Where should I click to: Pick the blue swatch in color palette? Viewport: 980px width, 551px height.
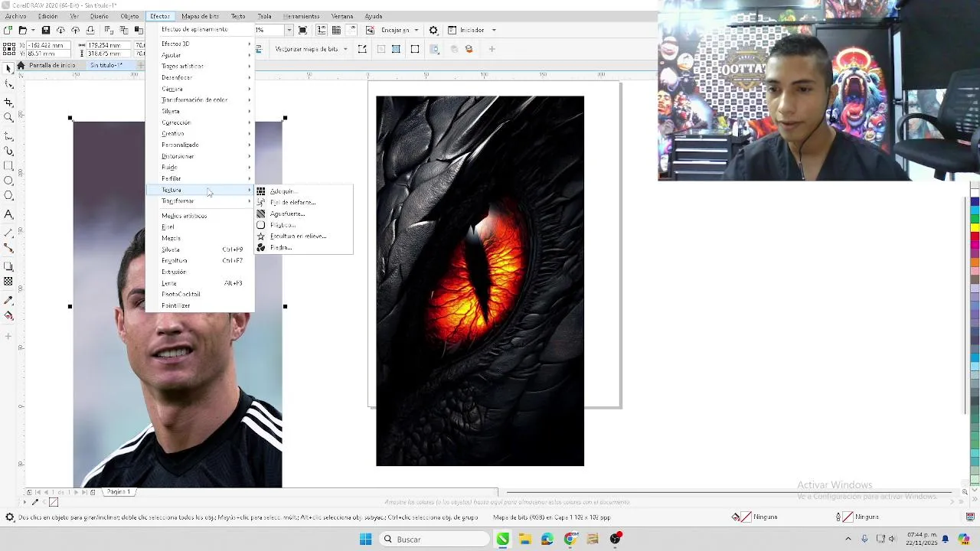click(x=975, y=202)
